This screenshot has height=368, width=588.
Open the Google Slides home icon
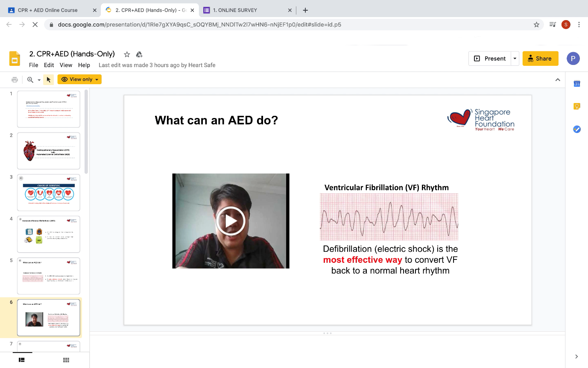coord(15,59)
